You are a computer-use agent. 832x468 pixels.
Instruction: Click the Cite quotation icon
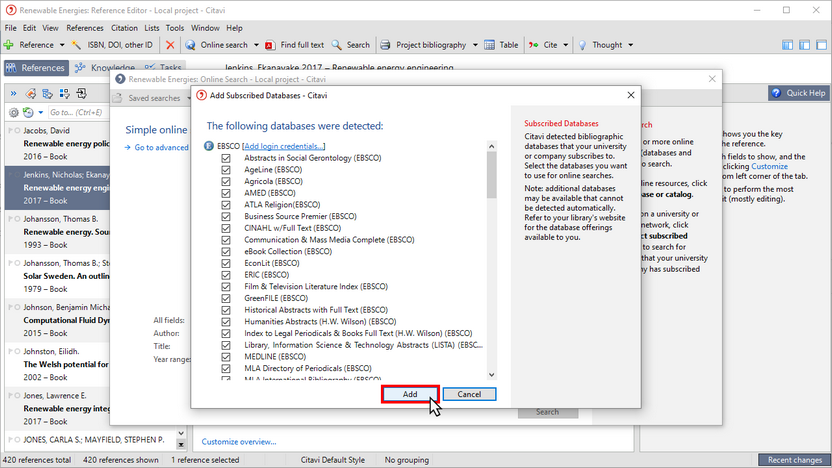[533, 45]
